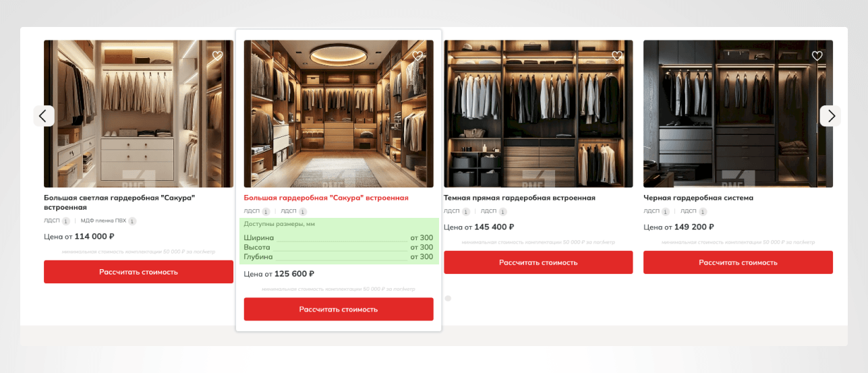Click the heart icon on the black wardrobe system

[x=817, y=56]
